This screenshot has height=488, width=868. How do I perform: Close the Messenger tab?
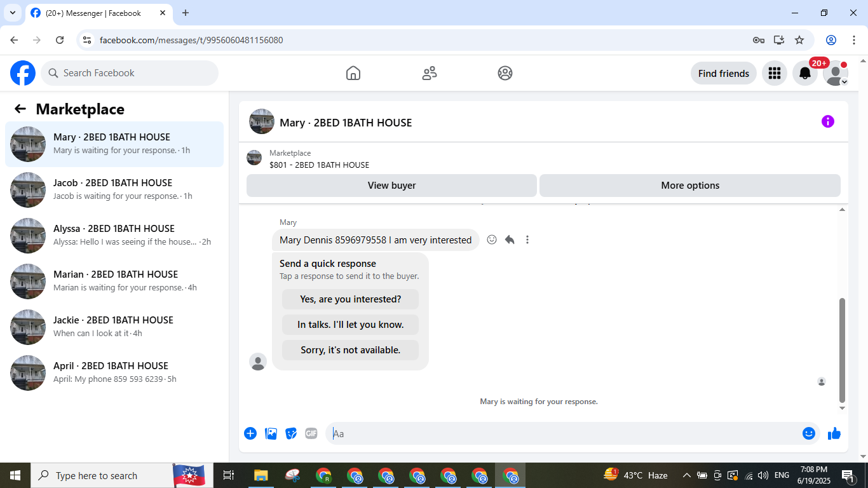coord(162,13)
